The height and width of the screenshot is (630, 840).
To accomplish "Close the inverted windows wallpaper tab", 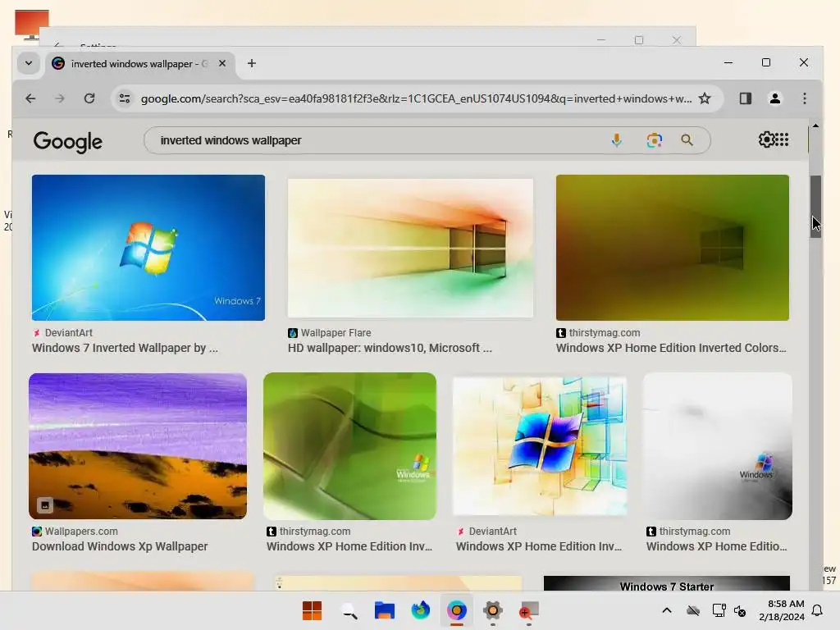I will coord(222,63).
